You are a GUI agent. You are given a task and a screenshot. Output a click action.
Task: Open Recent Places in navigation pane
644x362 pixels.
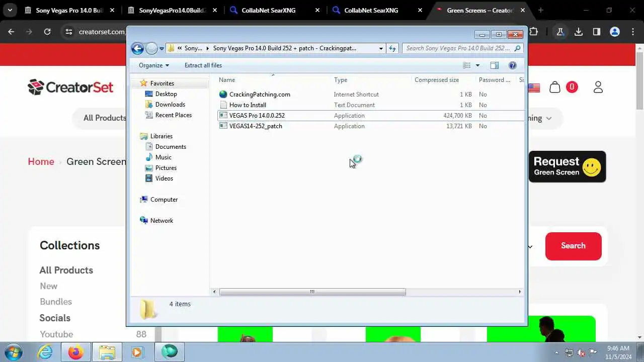point(174,115)
